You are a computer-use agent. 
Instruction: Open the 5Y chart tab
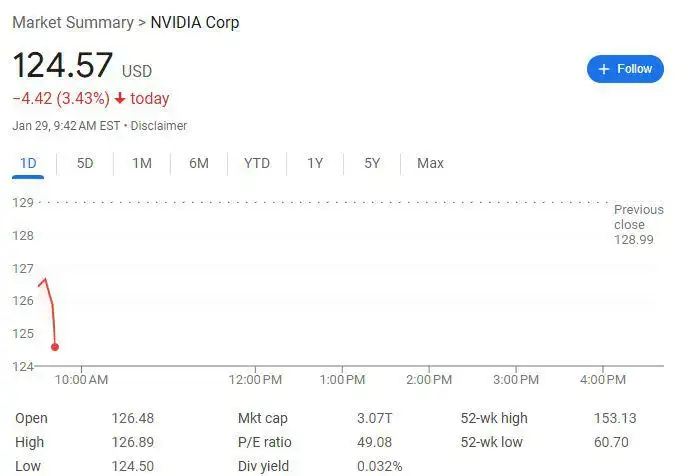(x=372, y=163)
